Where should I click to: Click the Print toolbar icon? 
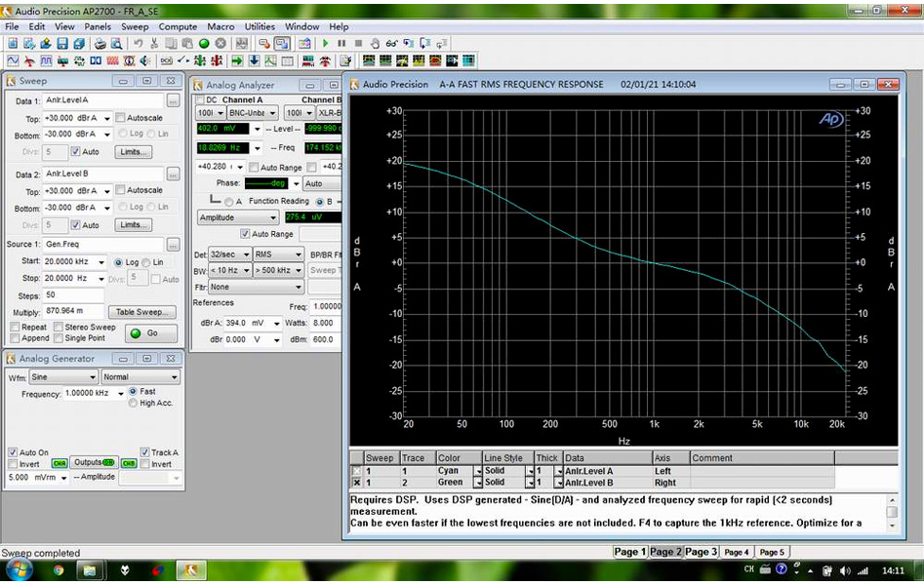pyautogui.click(x=100, y=43)
